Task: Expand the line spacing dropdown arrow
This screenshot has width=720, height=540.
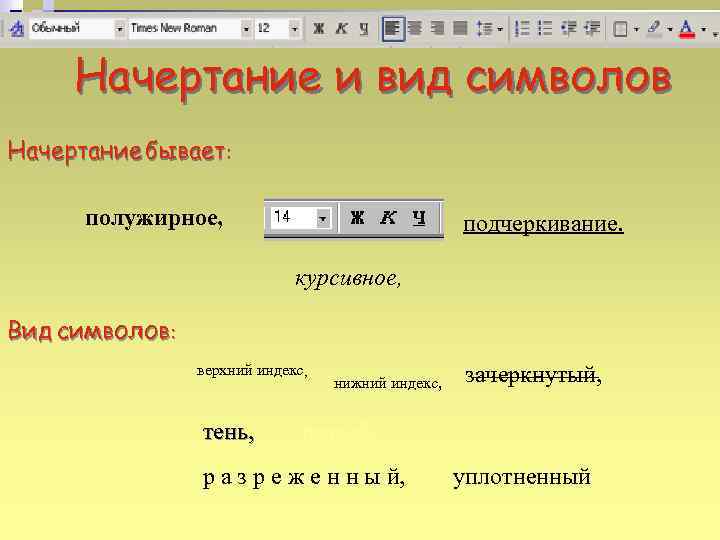Action: (x=500, y=29)
